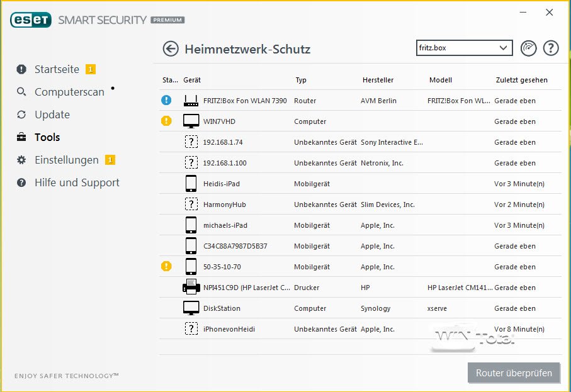
Task: Close the ESET window
Action: coord(549,13)
